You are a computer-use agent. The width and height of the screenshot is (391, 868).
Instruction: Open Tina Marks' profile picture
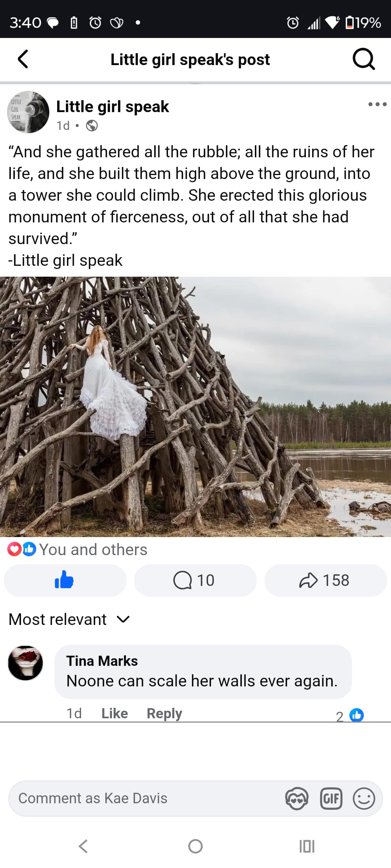click(x=25, y=663)
